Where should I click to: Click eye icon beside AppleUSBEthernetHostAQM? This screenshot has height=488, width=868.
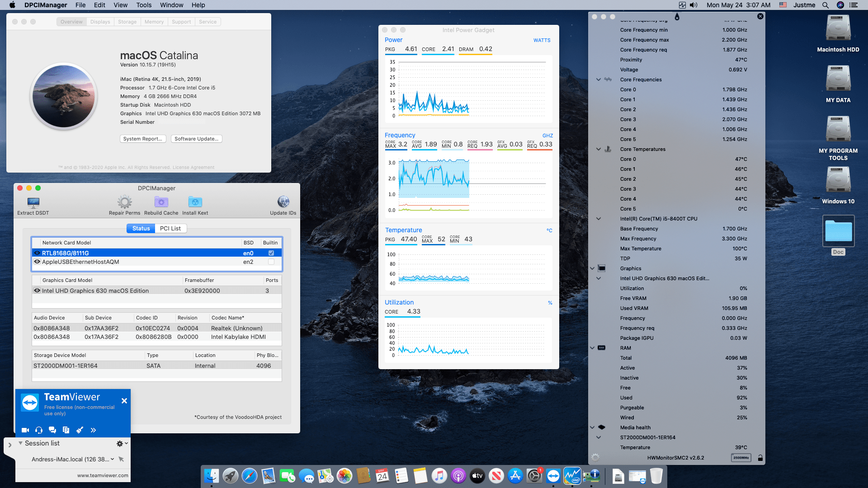tap(37, 262)
